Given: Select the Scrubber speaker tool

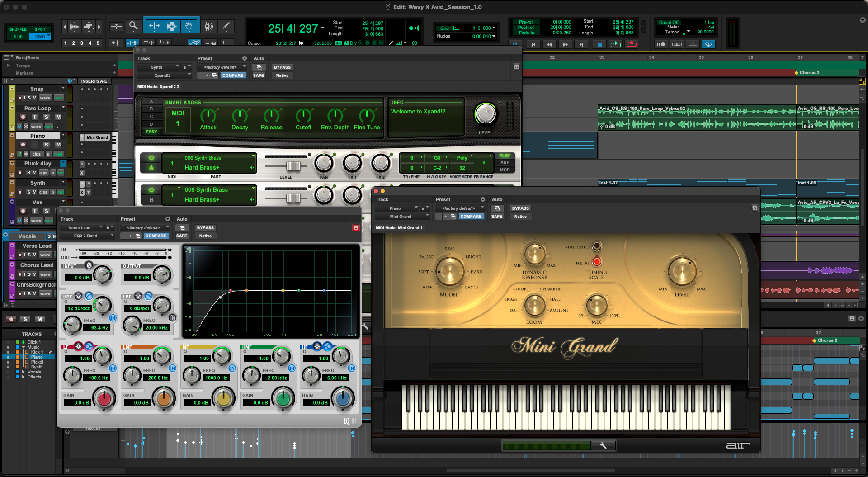Looking at the screenshot, I should point(208,26).
